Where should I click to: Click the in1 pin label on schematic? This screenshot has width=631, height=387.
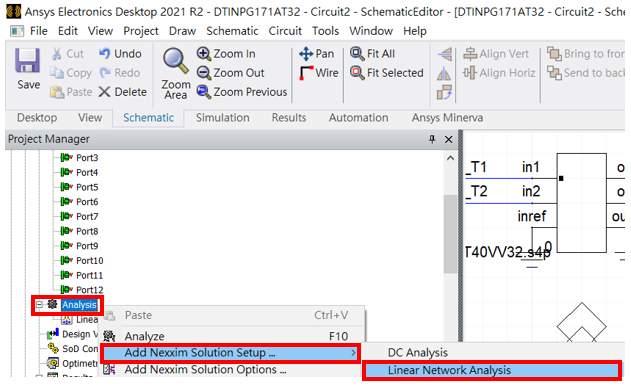click(x=530, y=167)
